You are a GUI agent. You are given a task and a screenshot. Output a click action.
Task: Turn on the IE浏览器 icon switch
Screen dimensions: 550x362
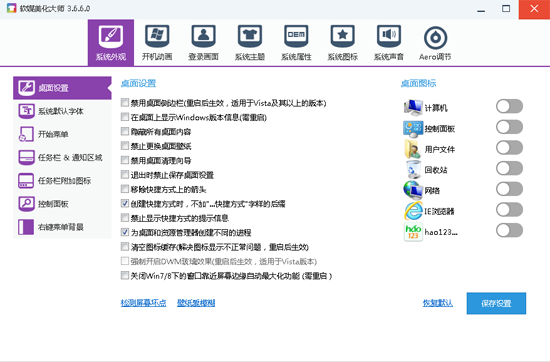pyautogui.click(x=509, y=210)
